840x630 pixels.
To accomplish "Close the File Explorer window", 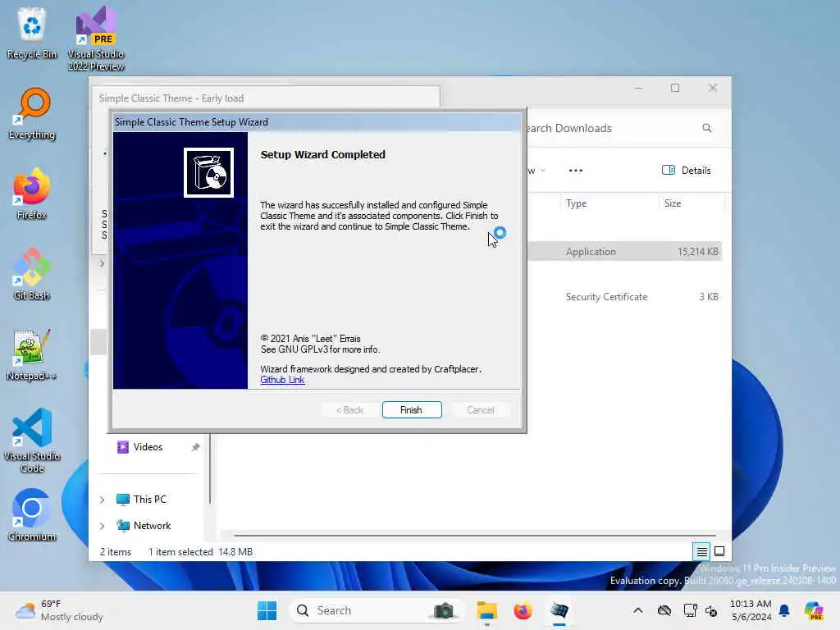I will [713, 88].
